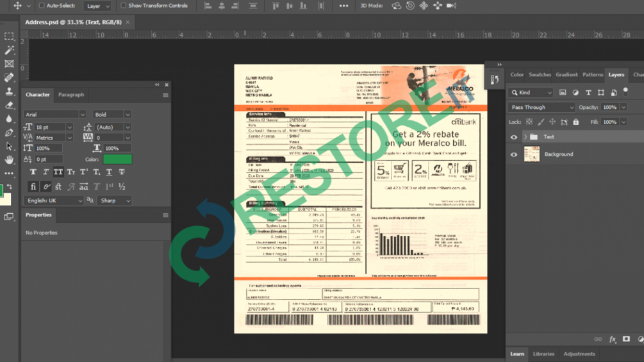Open the Sharp anti-aliasing dropdown
This screenshot has width=644, height=362.
click(x=114, y=201)
